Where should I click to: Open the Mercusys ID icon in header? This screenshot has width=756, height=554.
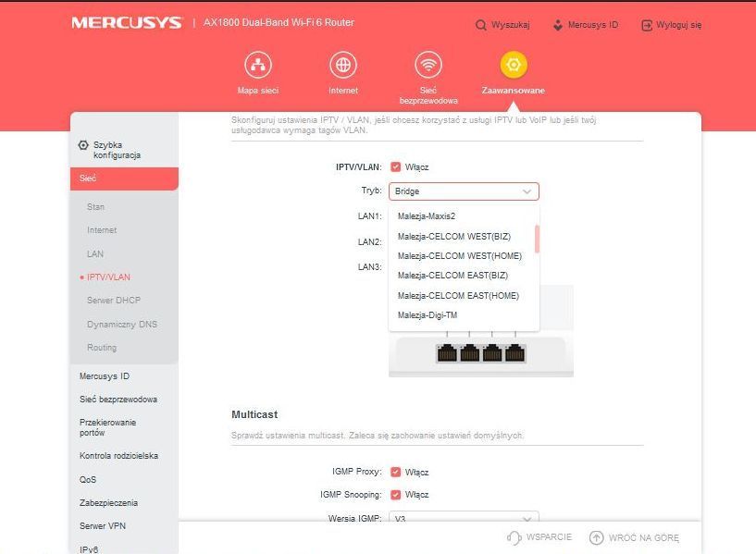coord(557,25)
